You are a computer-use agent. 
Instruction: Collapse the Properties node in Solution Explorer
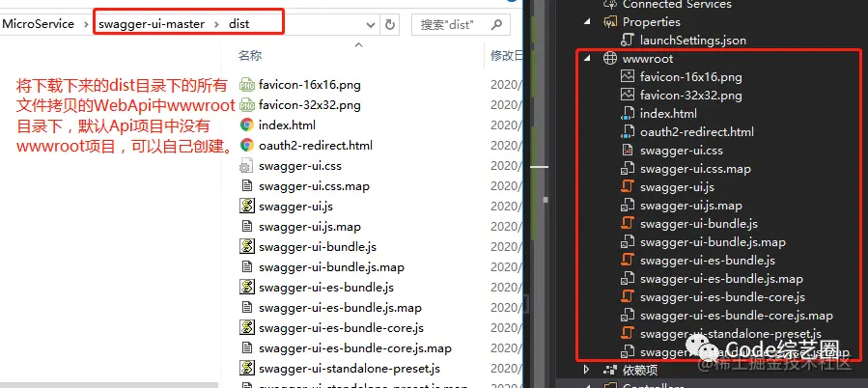tap(587, 22)
